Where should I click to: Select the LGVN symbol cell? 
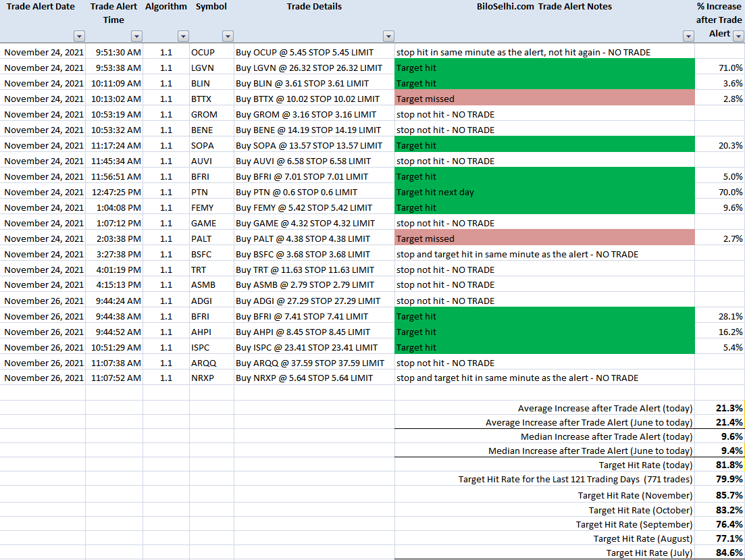point(211,68)
